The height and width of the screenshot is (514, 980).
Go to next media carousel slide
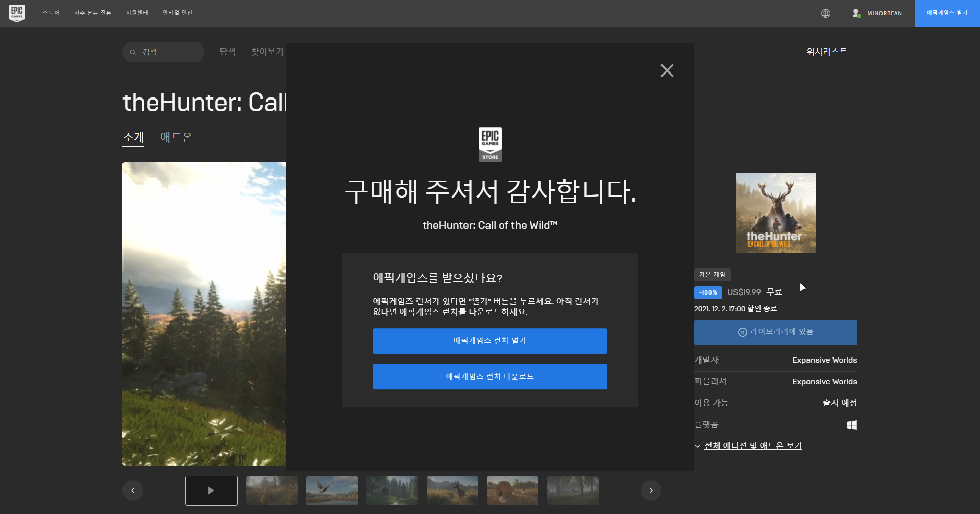651,491
